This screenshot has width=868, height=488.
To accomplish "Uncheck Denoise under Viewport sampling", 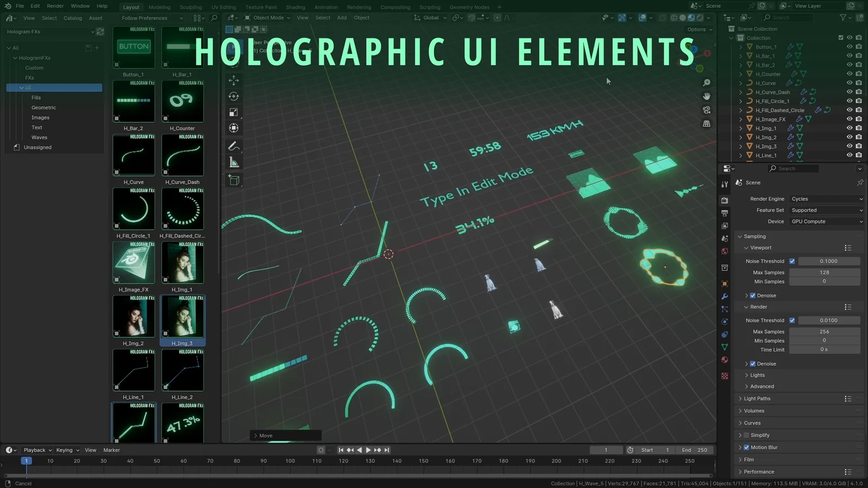I will [x=753, y=296].
